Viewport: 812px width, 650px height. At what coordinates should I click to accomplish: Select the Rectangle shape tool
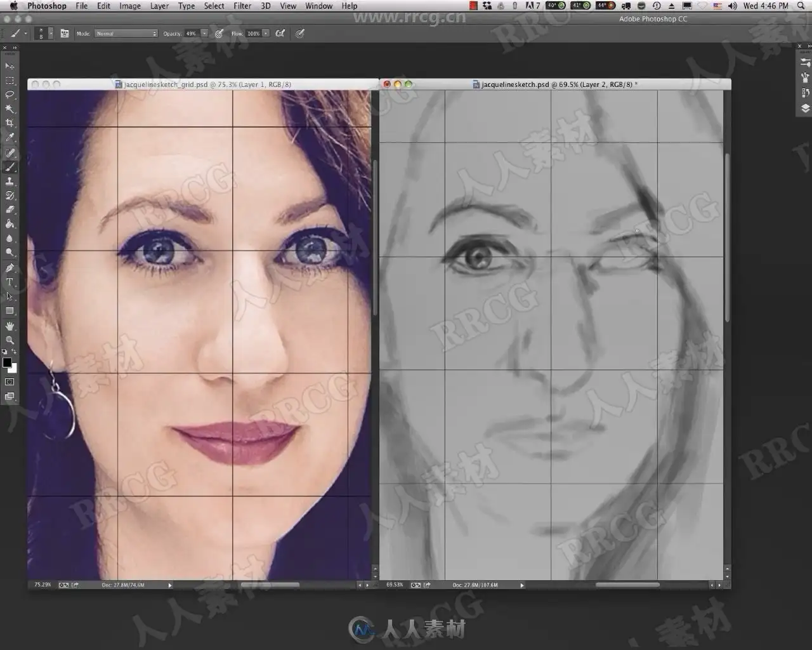[x=10, y=311]
